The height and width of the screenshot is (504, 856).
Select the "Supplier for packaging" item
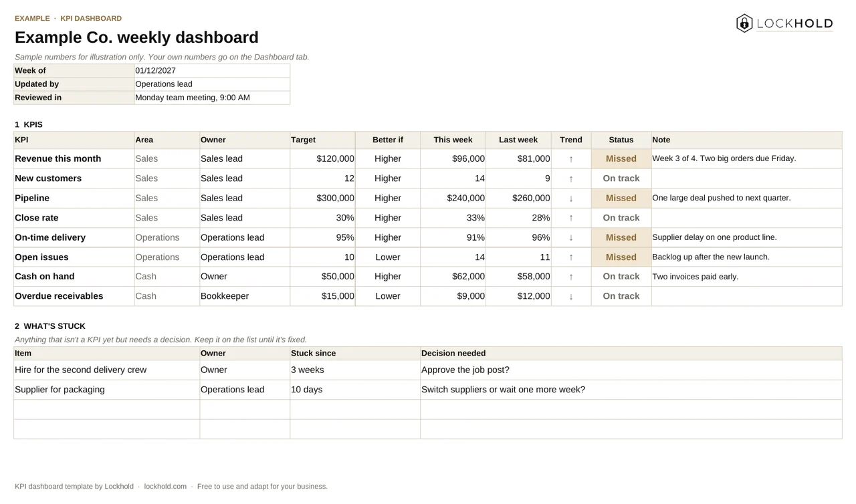tap(60, 390)
